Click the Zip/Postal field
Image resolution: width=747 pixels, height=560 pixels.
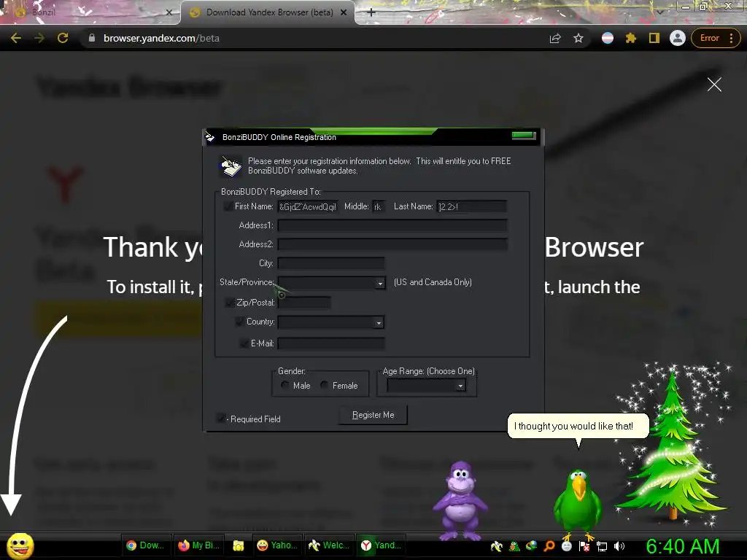304,303
